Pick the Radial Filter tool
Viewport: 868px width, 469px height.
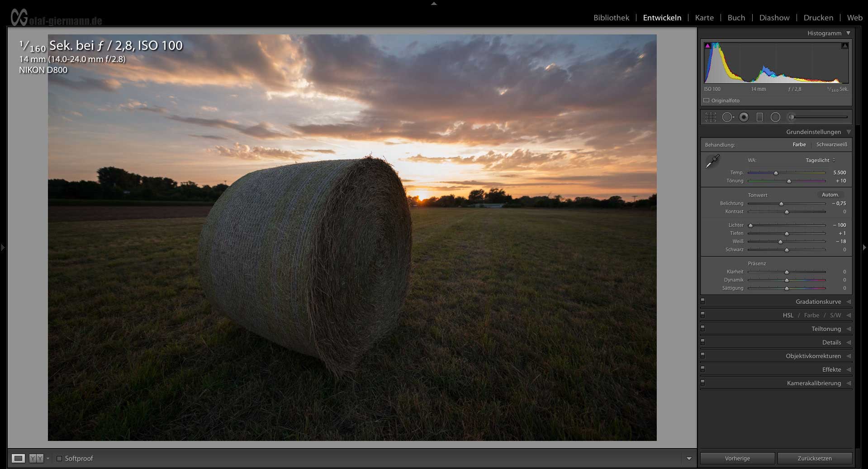tap(775, 117)
